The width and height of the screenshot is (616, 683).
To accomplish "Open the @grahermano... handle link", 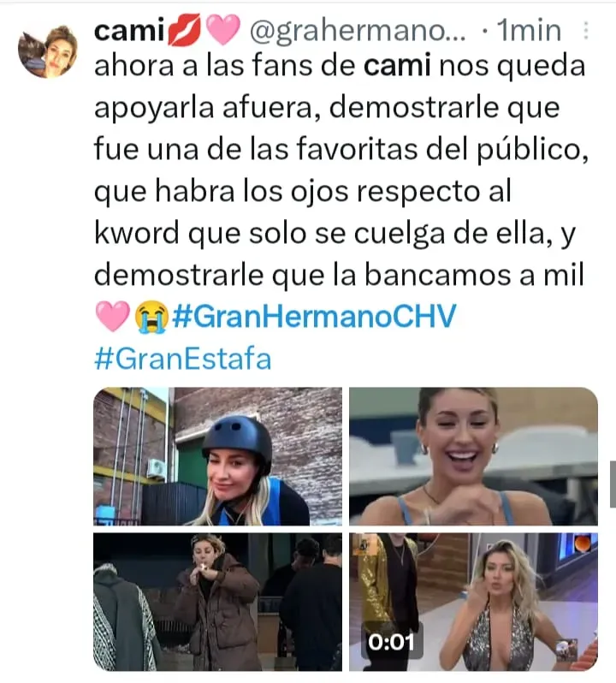I will coord(358,32).
